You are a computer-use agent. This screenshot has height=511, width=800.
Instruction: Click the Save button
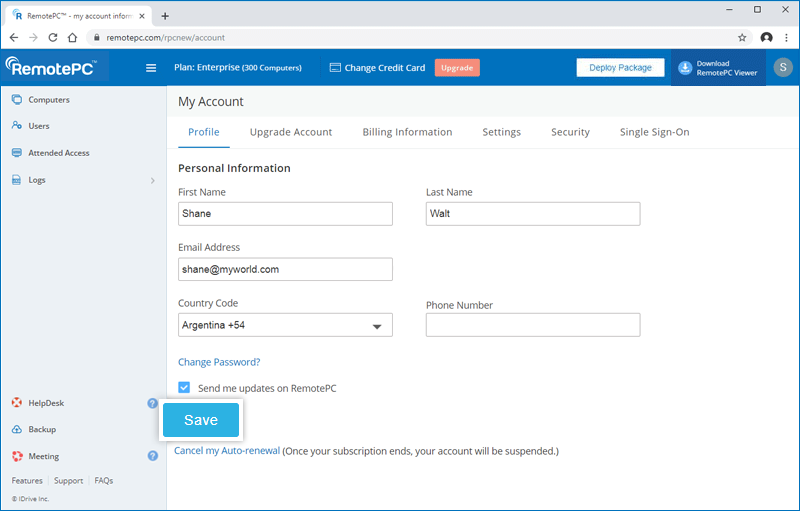click(201, 420)
